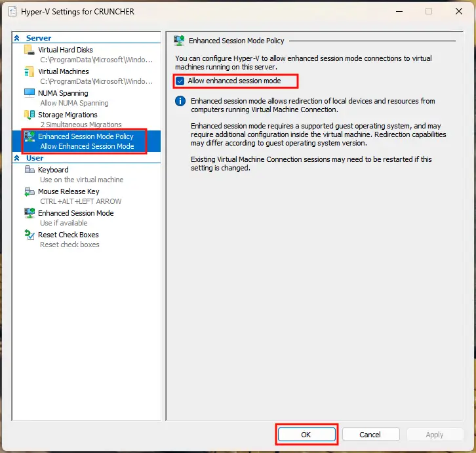476x453 pixels.
Task: Click the Cancel button
Action: 370,435
